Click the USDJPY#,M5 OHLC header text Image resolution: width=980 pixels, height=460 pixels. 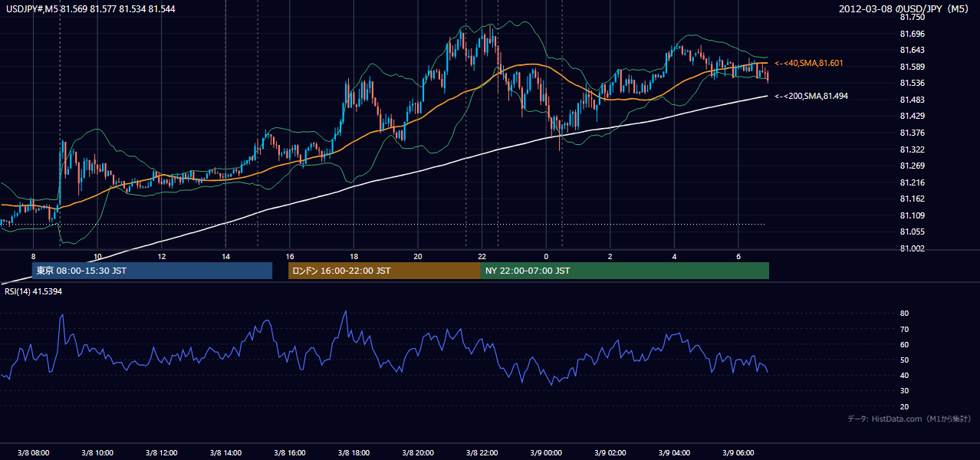[90, 8]
